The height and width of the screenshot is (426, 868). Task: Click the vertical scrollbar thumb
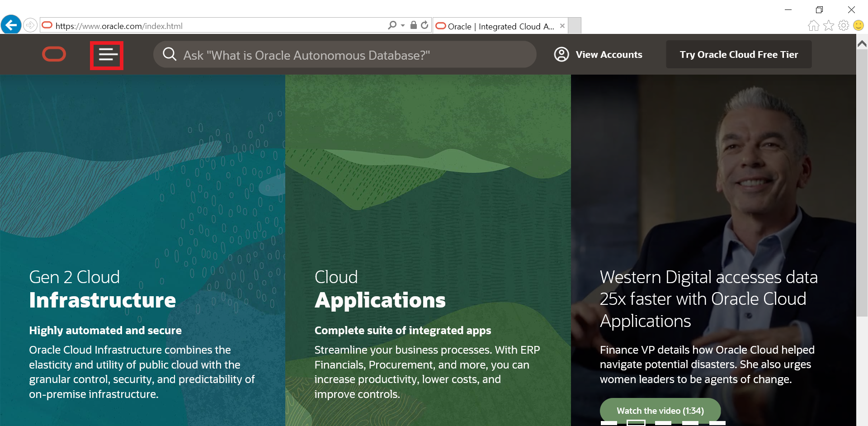pos(862,183)
